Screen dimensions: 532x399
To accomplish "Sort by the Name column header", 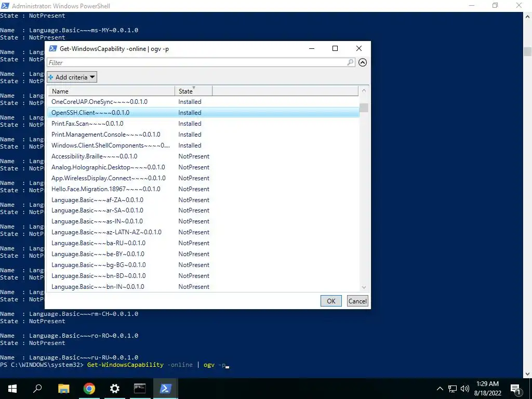I will [x=112, y=91].
